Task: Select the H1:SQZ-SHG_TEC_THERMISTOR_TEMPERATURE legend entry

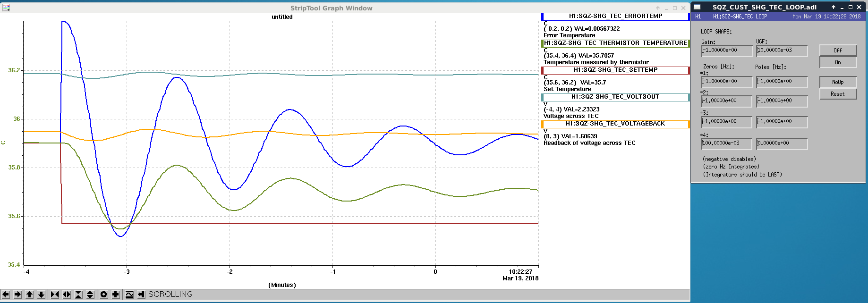Action: coord(615,43)
